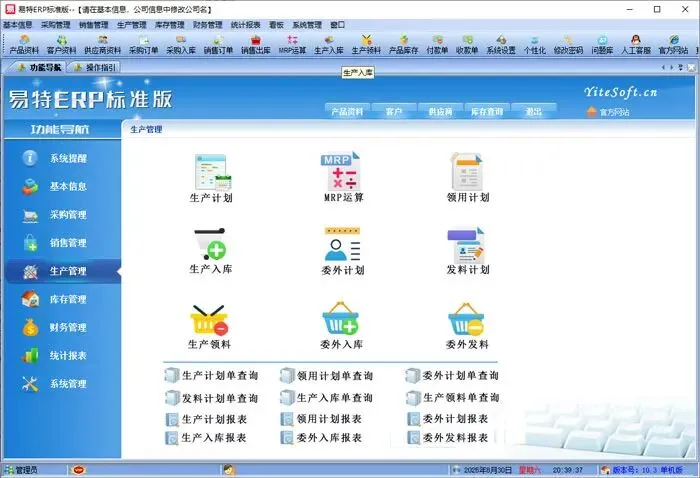Open 产品资料 in the top toolbar
700x478 pixels.
pyautogui.click(x=24, y=45)
